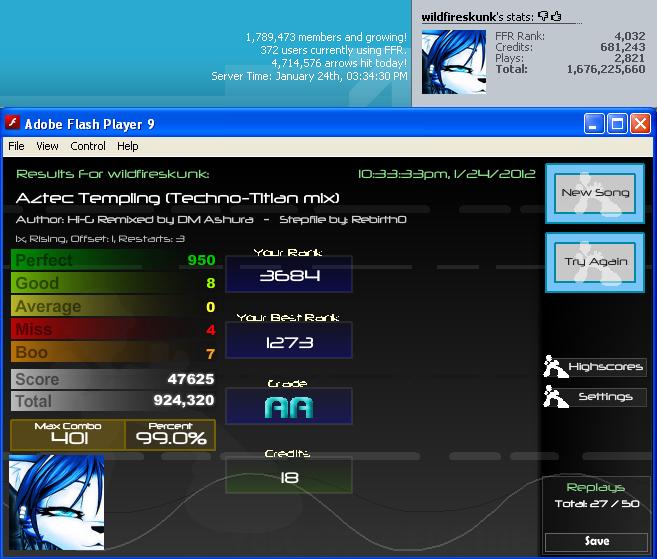657x559 pixels.
Task: Click the thumbs-down icon beside wildfireskunk's stats
Action: pyautogui.click(x=543, y=16)
